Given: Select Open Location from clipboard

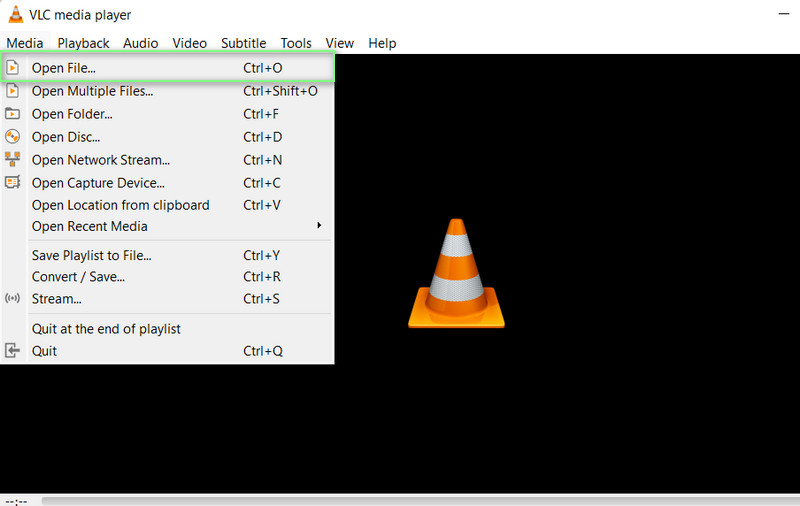Looking at the screenshot, I should point(120,205).
